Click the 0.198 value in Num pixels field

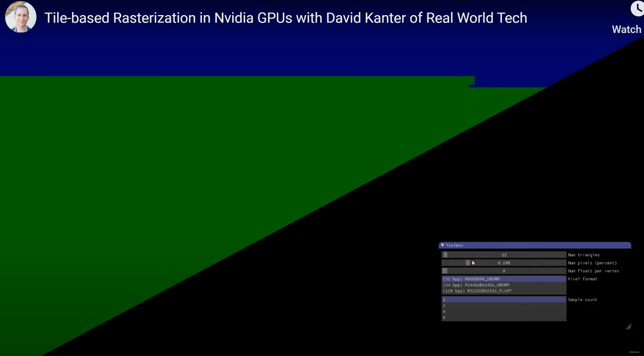(503, 263)
